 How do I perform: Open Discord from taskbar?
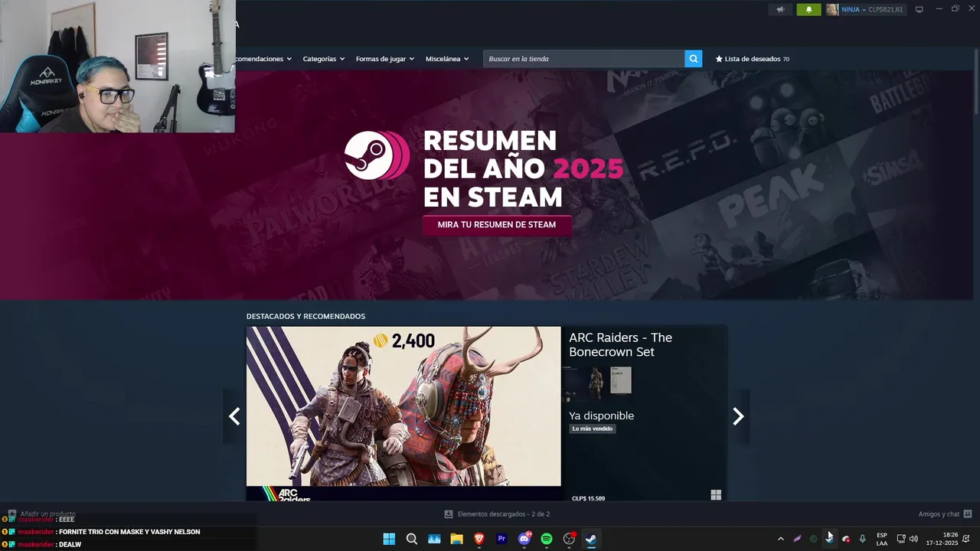tap(524, 539)
